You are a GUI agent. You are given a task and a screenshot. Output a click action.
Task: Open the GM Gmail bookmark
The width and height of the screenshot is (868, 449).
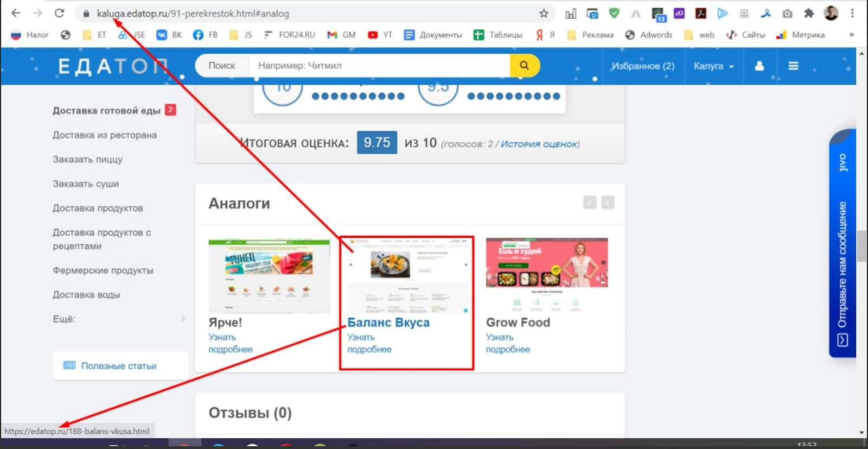click(x=341, y=35)
